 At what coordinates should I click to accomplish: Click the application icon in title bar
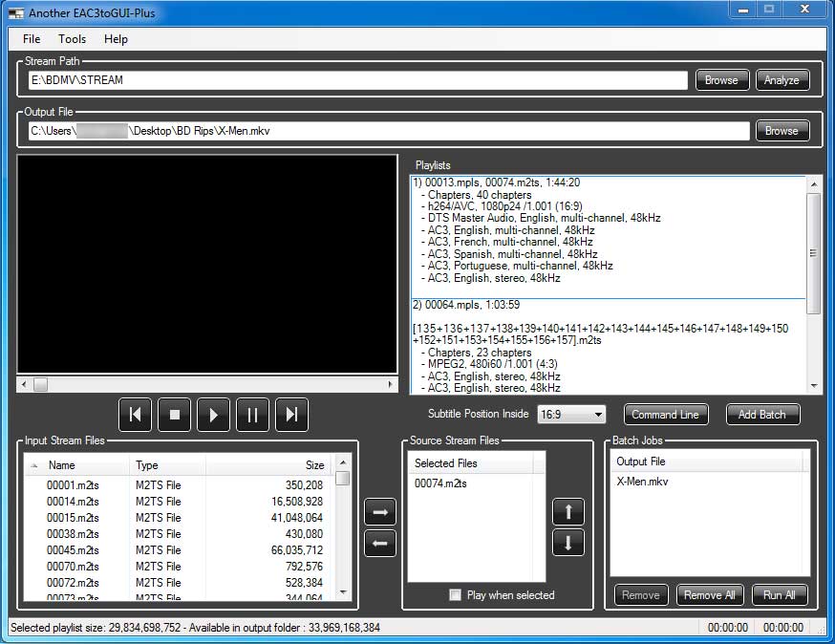(16, 12)
